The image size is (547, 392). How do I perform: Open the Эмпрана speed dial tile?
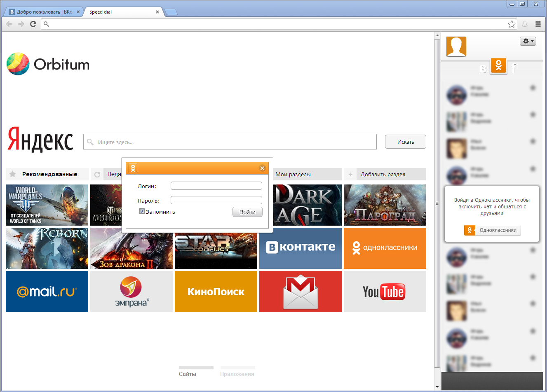pos(131,292)
